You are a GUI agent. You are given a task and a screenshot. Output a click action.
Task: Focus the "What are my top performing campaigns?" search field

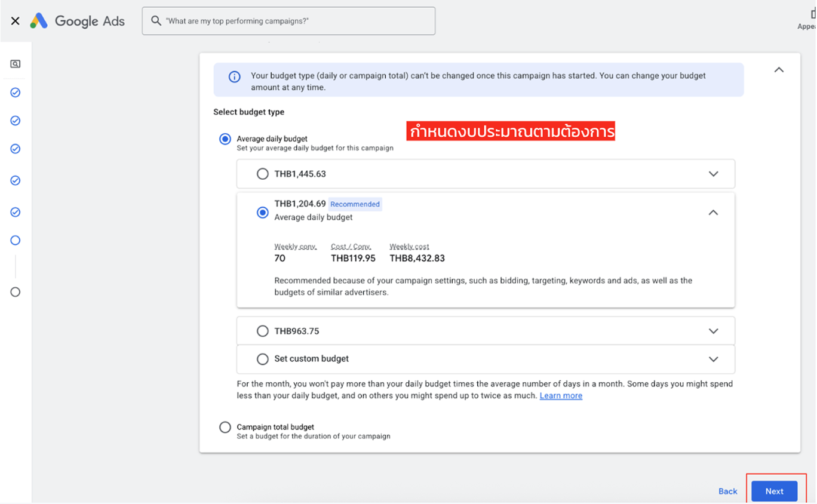(x=288, y=21)
